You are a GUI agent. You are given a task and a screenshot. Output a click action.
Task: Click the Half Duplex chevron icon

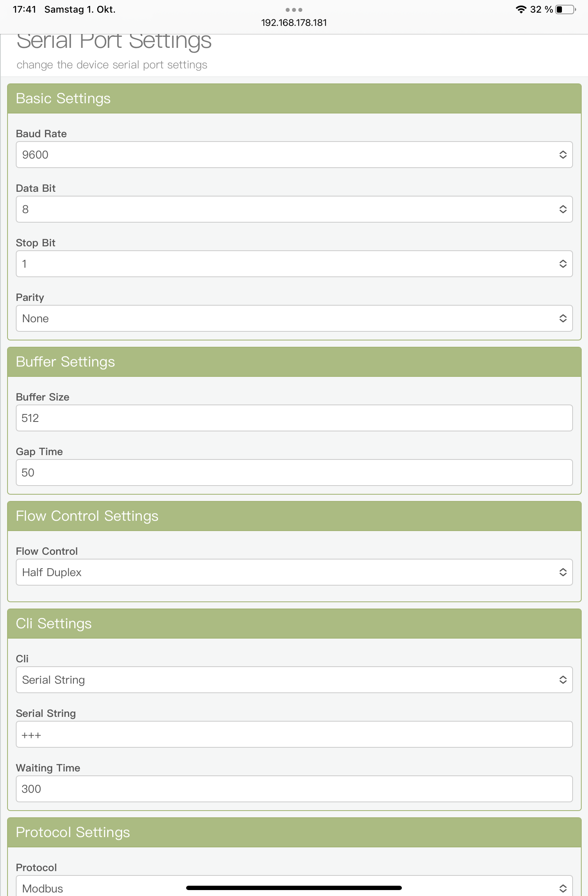563,572
